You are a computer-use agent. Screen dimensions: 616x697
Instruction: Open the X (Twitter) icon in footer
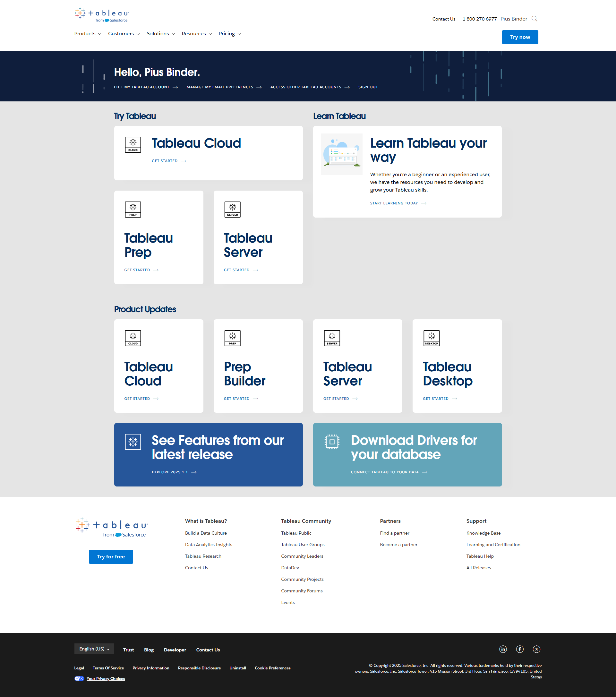(536, 649)
